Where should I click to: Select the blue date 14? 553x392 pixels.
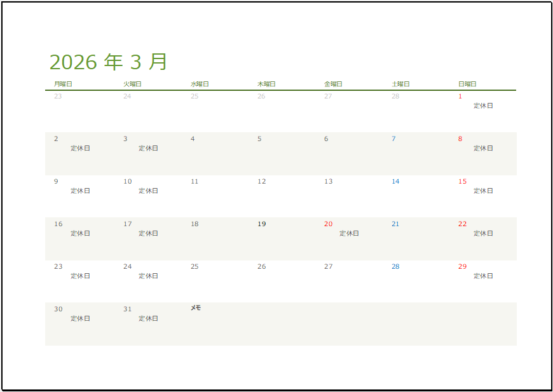click(394, 181)
